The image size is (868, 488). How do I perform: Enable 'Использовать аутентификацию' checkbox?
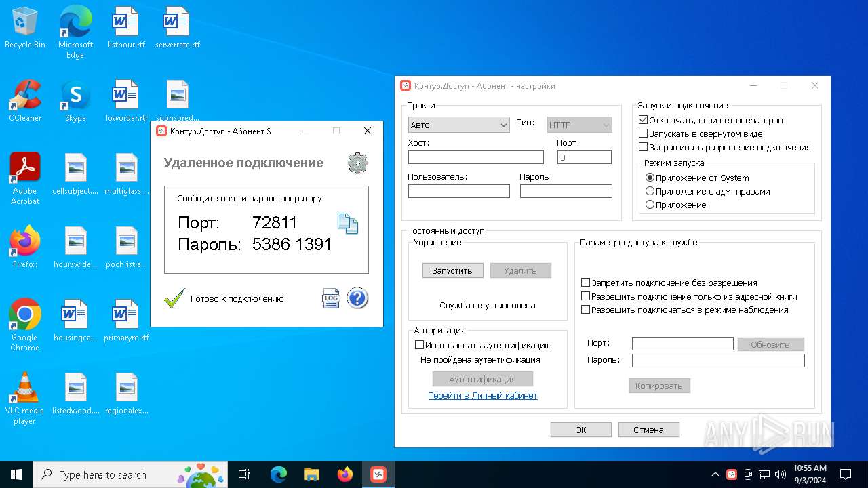click(x=419, y=345)
